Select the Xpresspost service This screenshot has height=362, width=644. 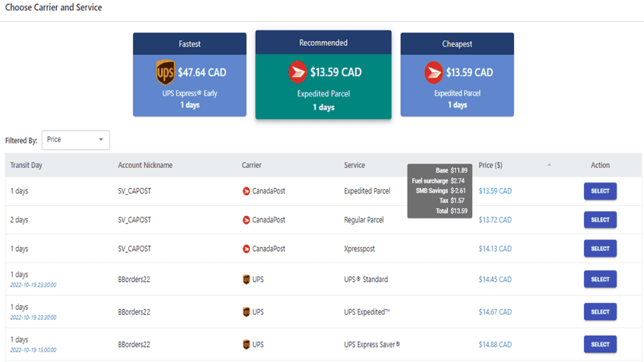(600, 249)
